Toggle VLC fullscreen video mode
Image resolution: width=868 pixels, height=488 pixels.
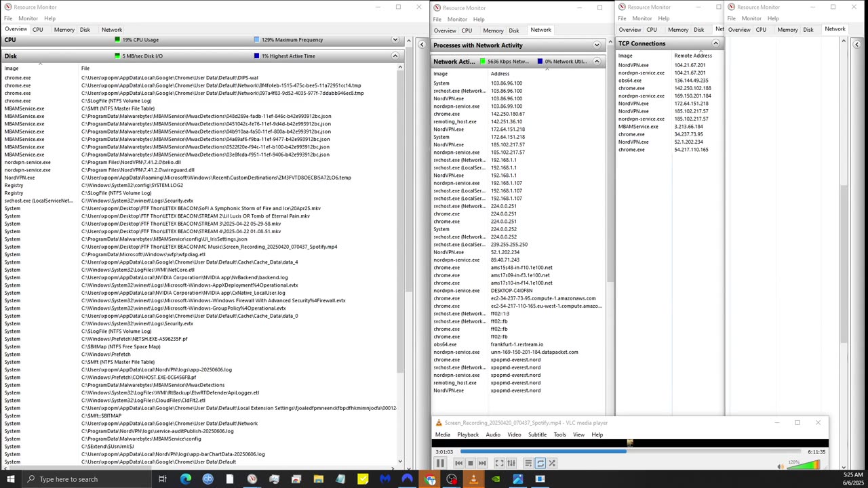499,464
